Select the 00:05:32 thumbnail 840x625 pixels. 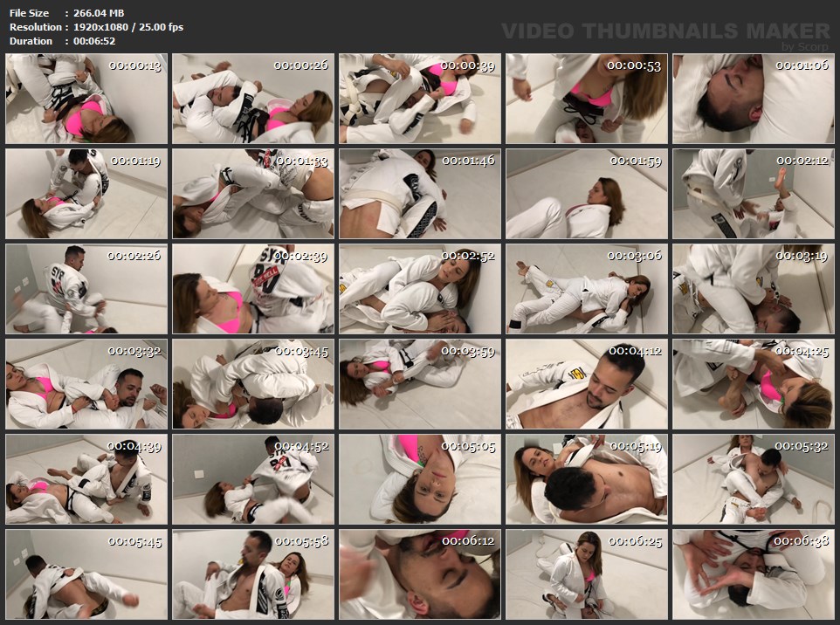tap(754, 479)
